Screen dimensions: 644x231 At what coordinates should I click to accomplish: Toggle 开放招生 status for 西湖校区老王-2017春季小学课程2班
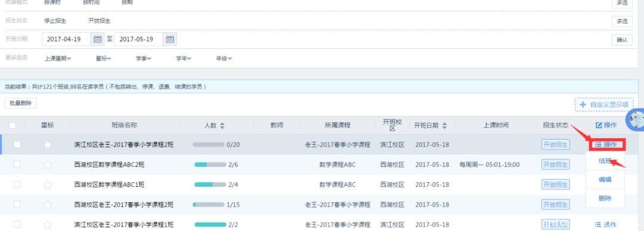click(x=556, y=204)
